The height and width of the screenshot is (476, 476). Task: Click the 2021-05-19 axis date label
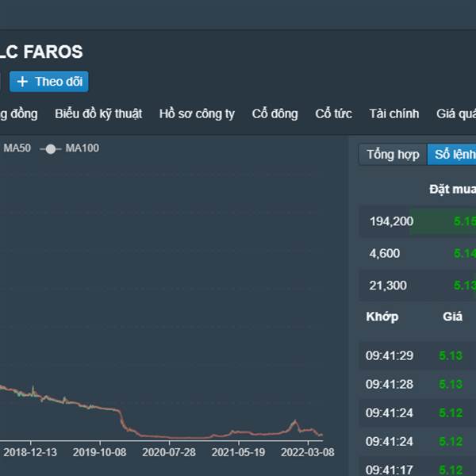[x=238, y=452]
